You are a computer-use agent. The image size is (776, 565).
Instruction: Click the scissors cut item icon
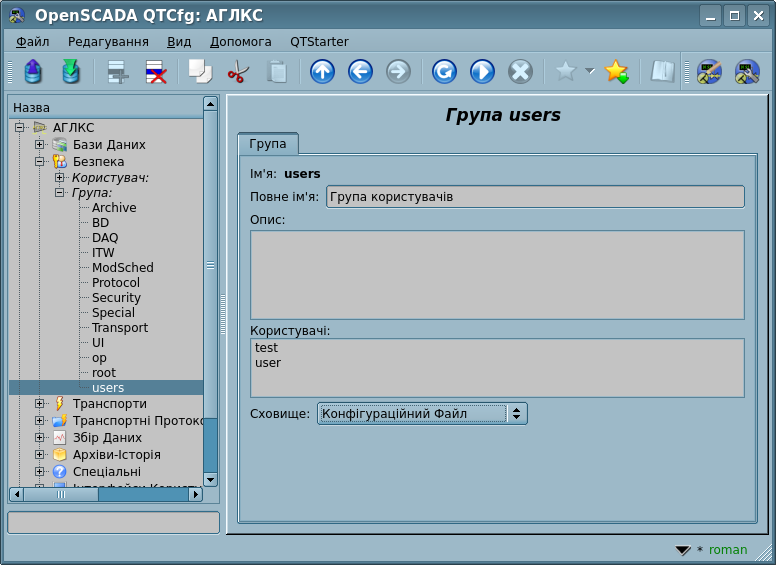coord(238,72)
